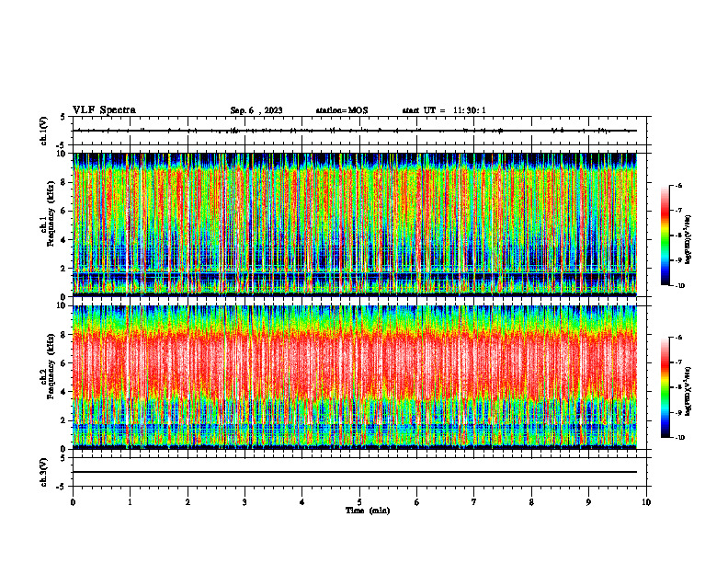The height and width of the screenshot is (563, 728).
Task: Click time axis tick label "1"
Action: pyautogui.click(x=130, y=502)
